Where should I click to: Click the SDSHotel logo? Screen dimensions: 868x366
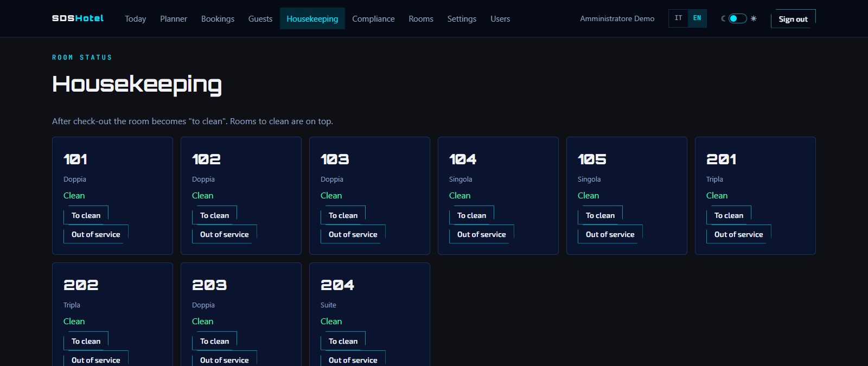tap(78, 18)
